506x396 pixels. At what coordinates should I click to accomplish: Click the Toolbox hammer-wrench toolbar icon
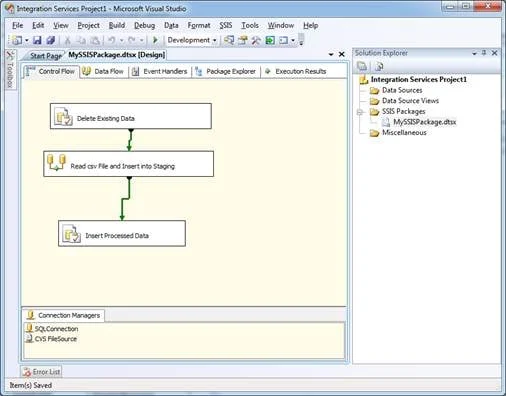click(256, 40)
